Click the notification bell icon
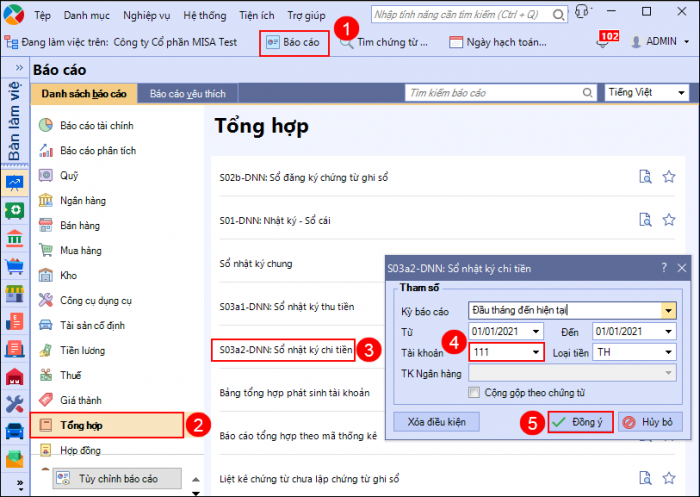Viewport: 700px width, 497px height. point(602,44)
